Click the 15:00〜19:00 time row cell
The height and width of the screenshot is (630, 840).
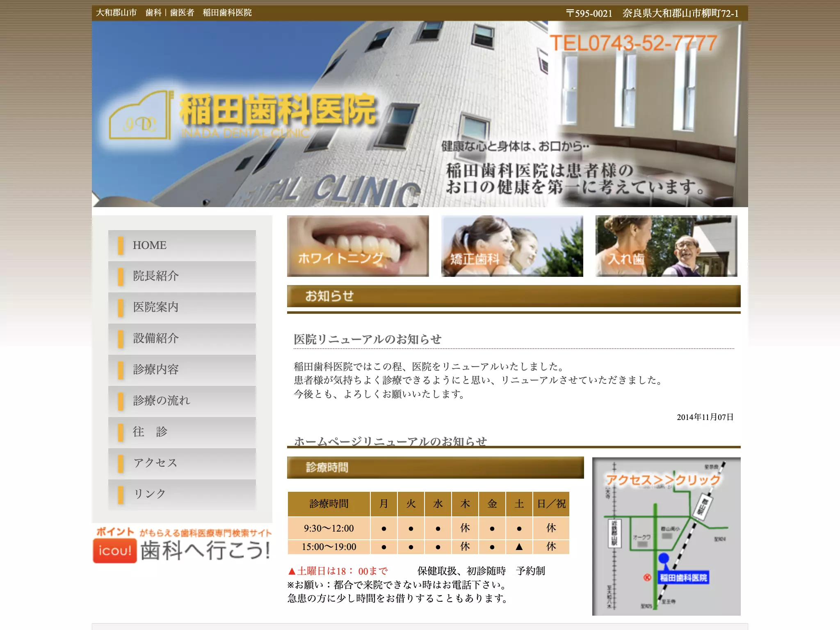[x=329, y=547]
